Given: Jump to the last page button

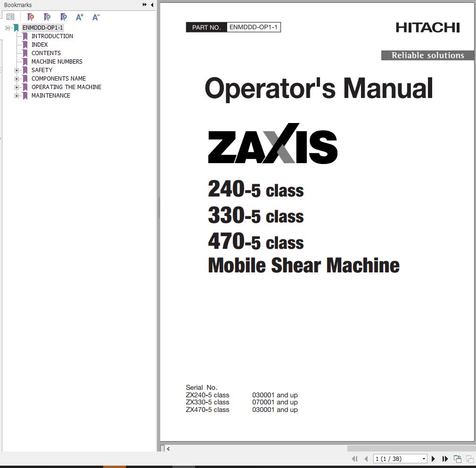Looking at the screenshot, I should [x=445, y=459].
